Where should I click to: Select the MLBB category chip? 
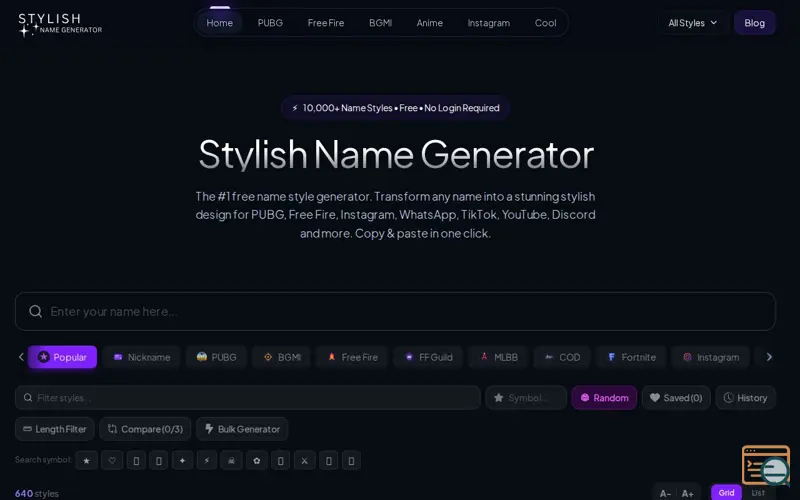[498, 357]
